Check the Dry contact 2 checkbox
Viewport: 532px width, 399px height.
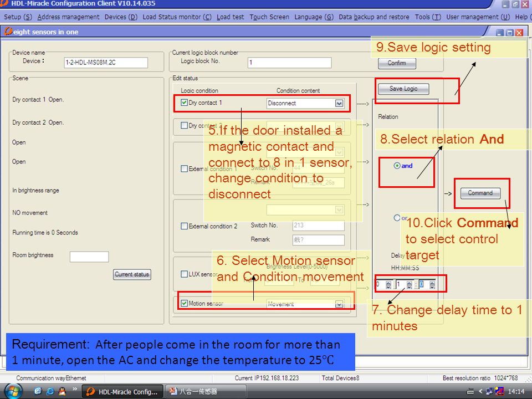point(184,126)
